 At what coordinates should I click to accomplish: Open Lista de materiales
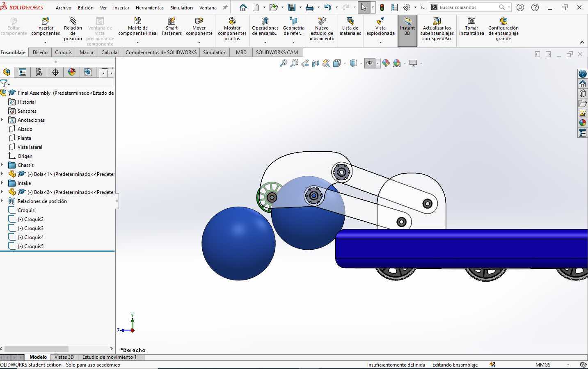point(350,27)
